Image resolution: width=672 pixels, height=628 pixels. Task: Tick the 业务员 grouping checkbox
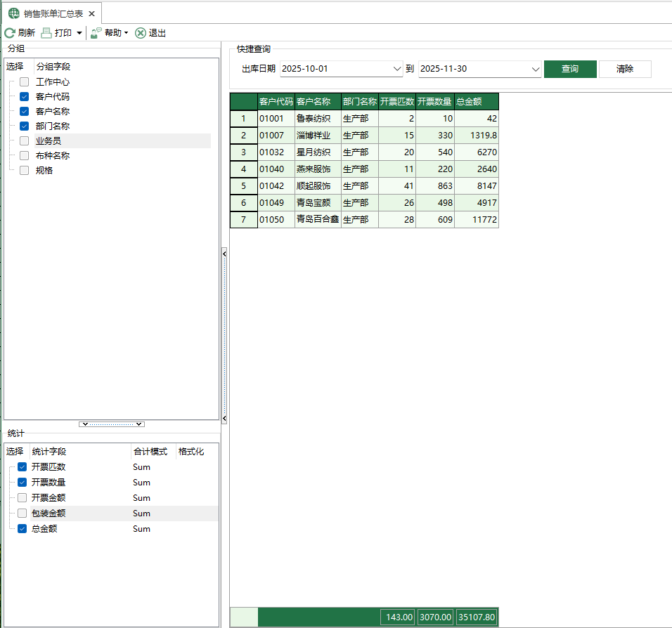25,141
